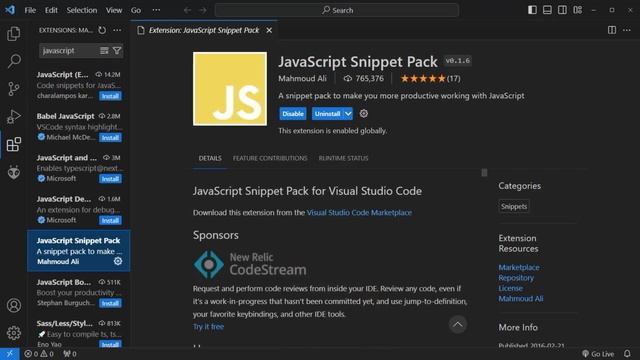Open the Try it free link

pyautogui.click(x=208, y=327)
